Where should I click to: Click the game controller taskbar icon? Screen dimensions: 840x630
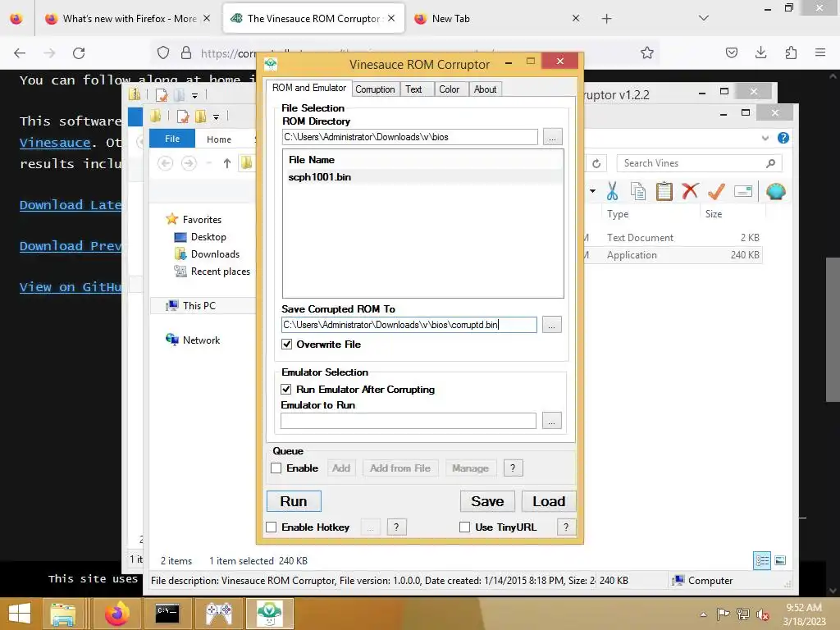click(x=218, y=614)
